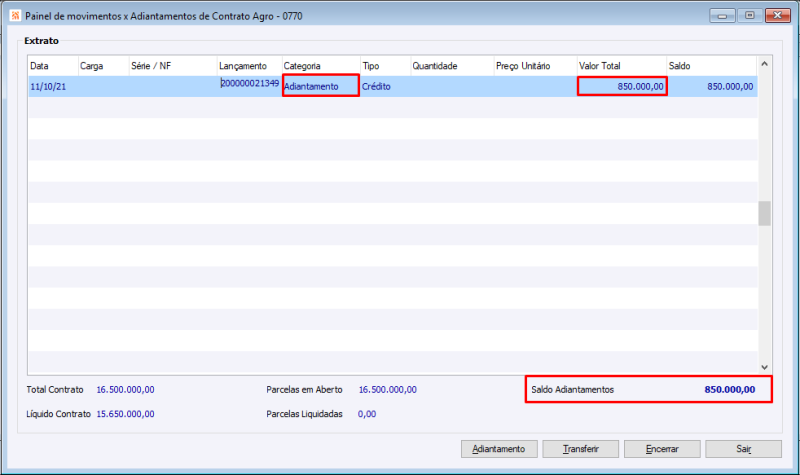Open the Adiantamento button

pos(499,449)
